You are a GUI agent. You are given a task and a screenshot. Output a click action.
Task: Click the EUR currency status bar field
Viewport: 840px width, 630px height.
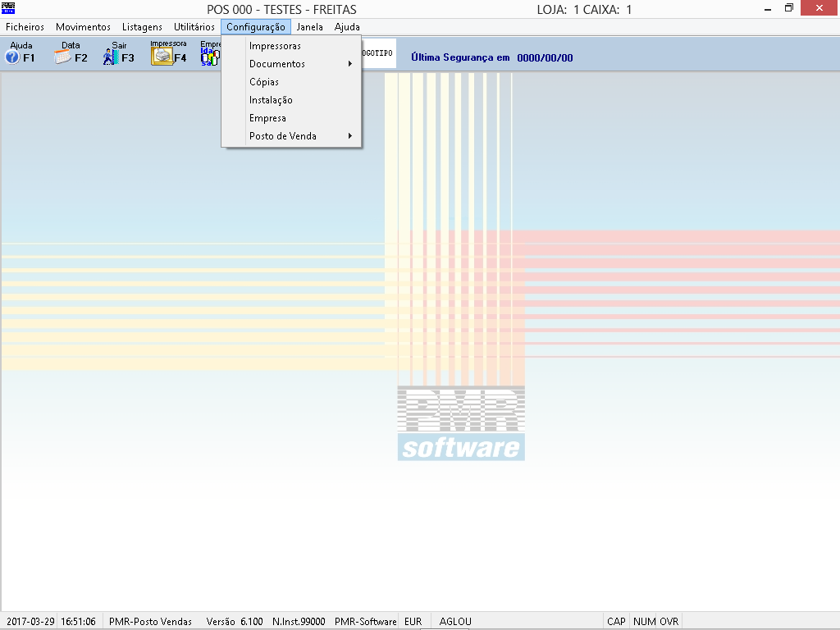pos(413,622)
